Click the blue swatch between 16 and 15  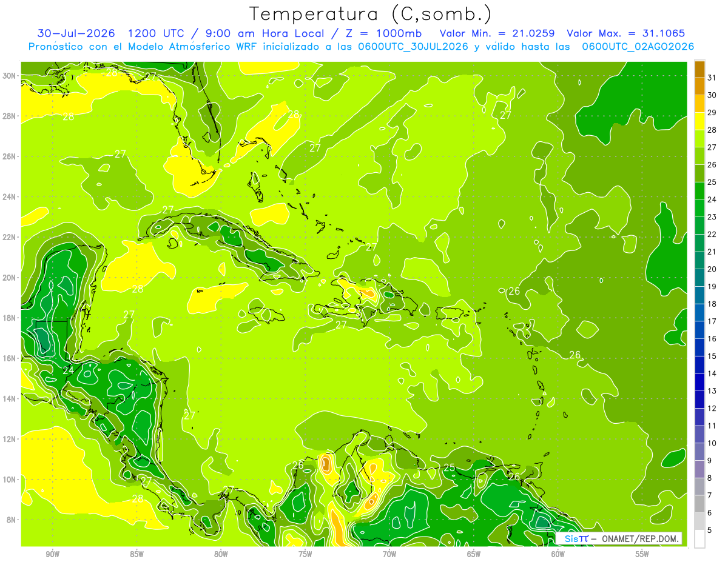point(699,347)
